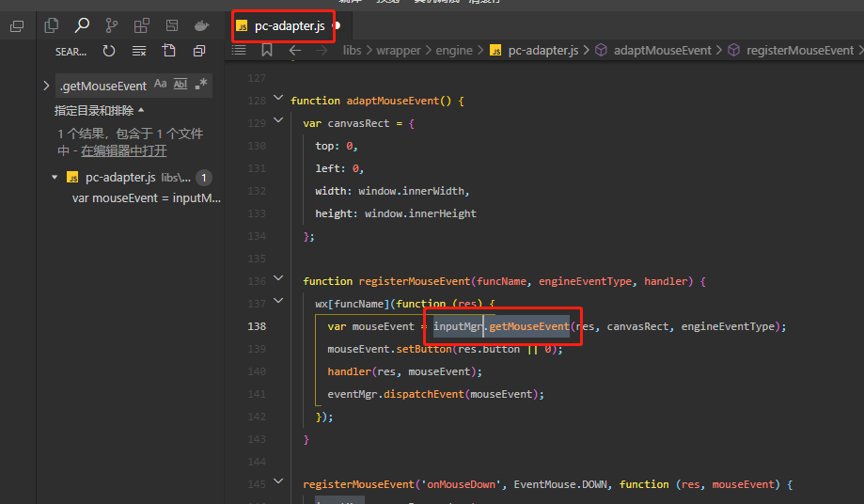Click the stacked windows icon at far left
Screen dimensions: 864x504
pos(17,25)
